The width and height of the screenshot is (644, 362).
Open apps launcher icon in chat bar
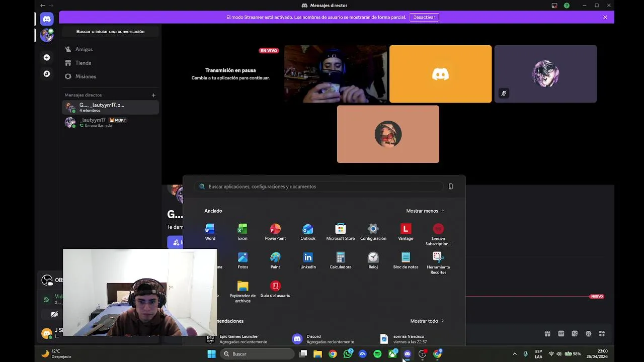[x=602, y=333]
